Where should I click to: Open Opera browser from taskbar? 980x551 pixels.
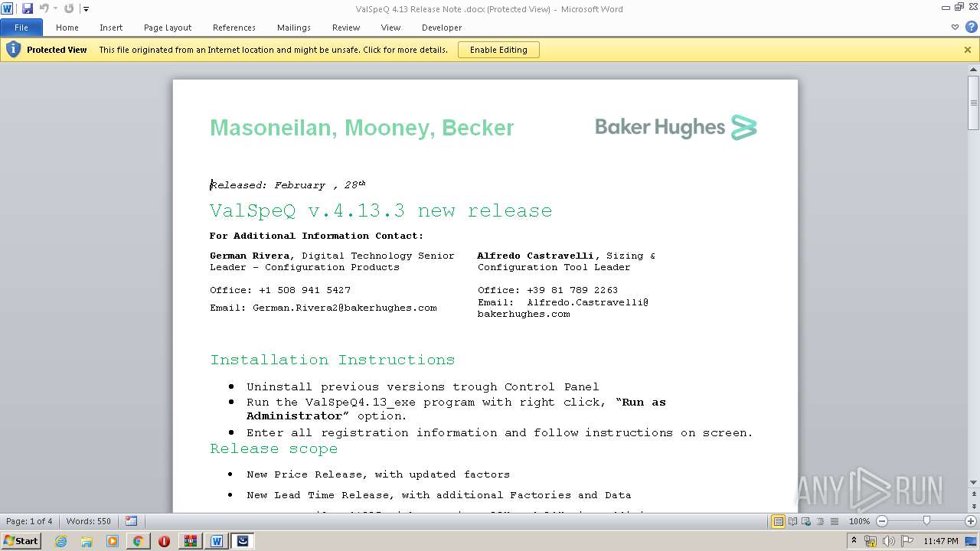point(164,541)
